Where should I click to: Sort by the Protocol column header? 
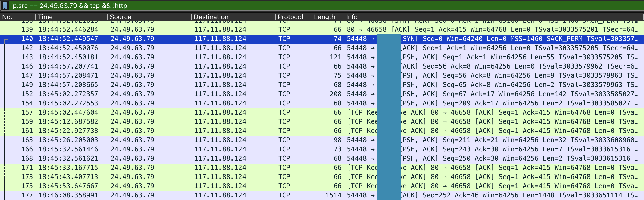pyautogui.click(x=290, y=17)
